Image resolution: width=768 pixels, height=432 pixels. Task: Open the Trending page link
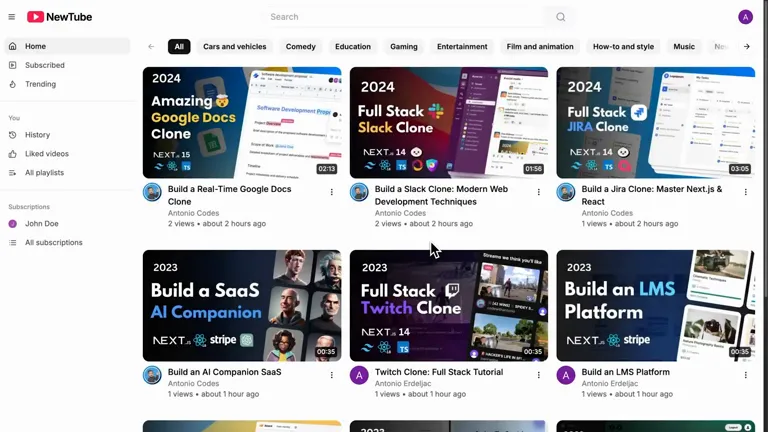(x=68, y=84)
